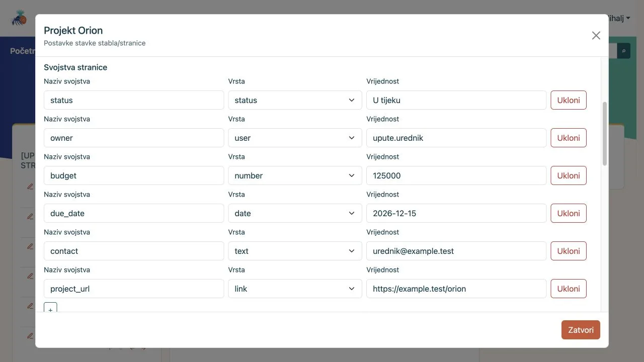Edit the property name field containing budget
Screen dimensions: 644x362
[134, 175]
